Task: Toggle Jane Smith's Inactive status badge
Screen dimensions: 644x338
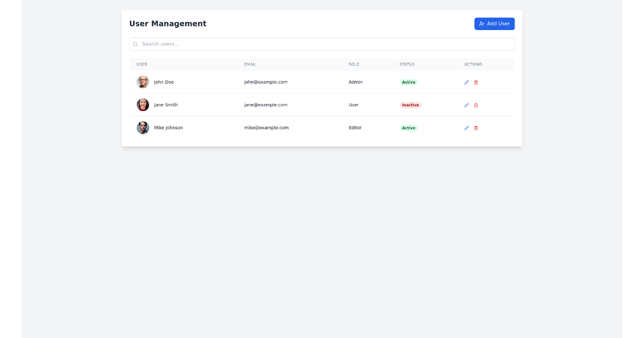Action: (x=410, y=105)
